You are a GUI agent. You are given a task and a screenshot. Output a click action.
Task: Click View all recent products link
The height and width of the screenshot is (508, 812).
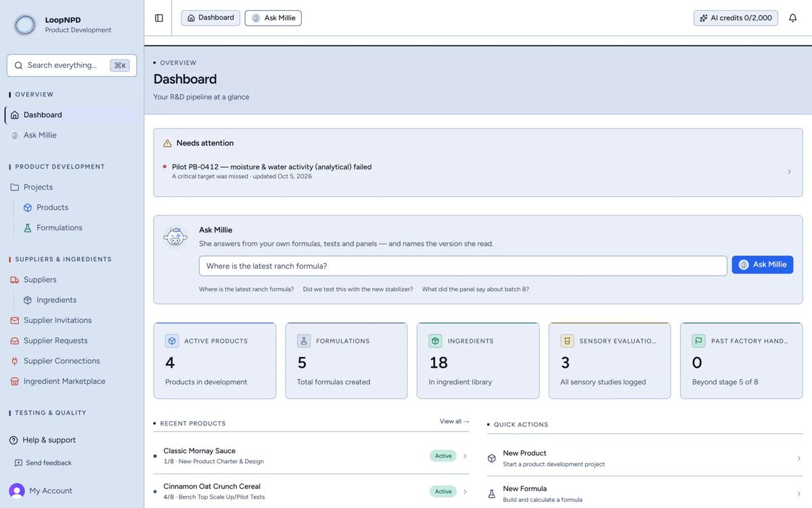click(455, 421)
